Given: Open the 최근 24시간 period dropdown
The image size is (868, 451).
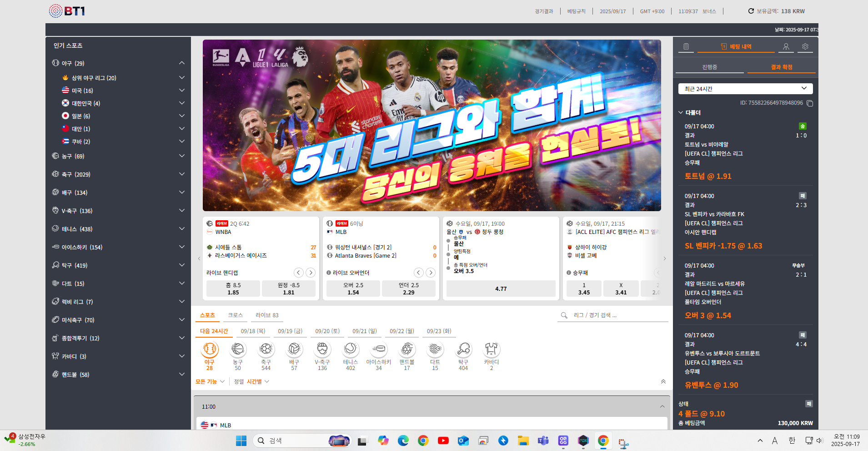Looking at the screenshot, I should pos(745,89).
